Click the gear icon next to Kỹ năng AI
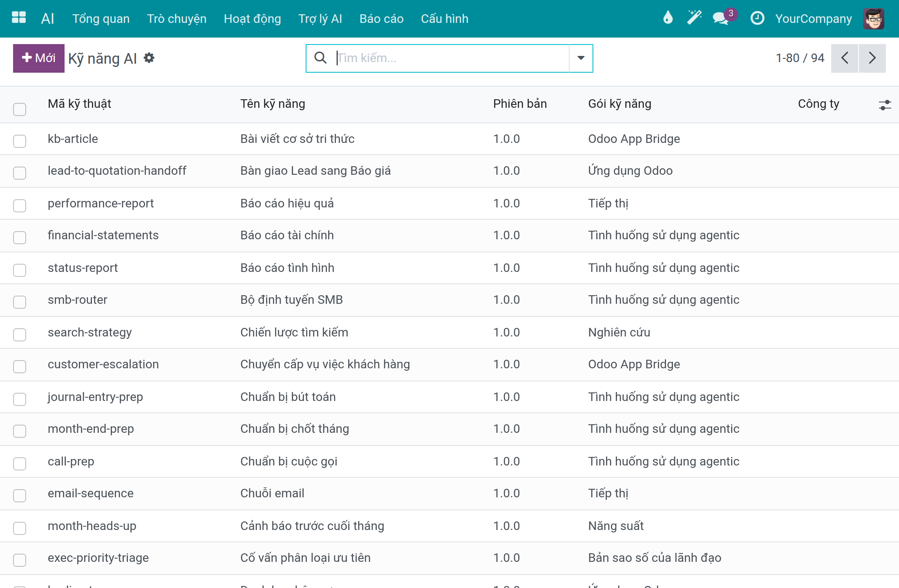The image size is (899, 588). (x=149, y=58)
